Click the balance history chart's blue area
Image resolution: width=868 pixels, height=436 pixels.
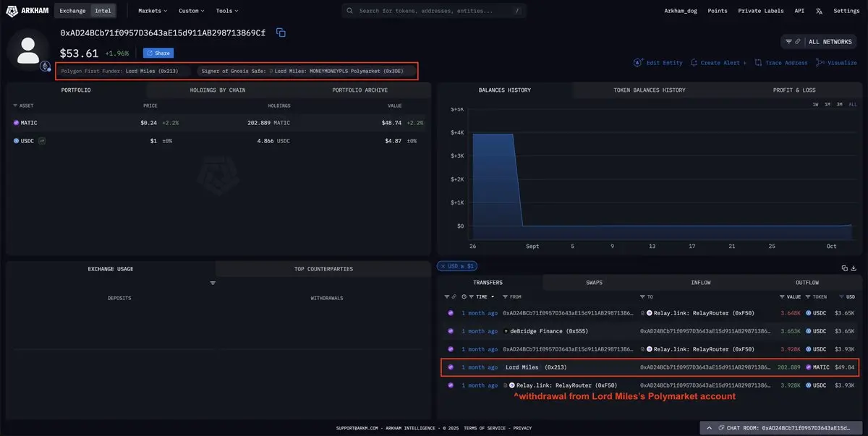(493, 181)
